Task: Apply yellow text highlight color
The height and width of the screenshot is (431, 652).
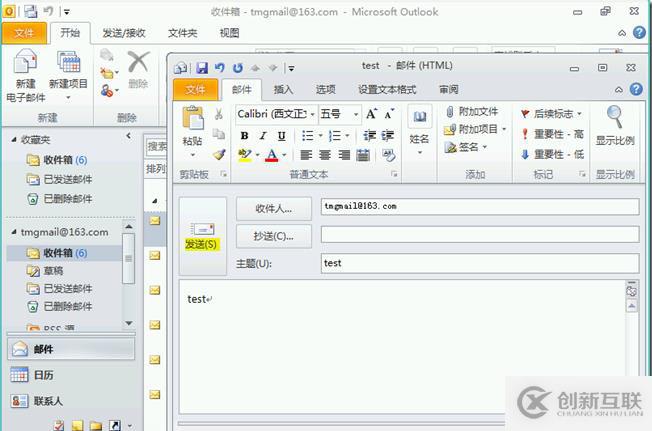Action: click(x=244, y=155)
